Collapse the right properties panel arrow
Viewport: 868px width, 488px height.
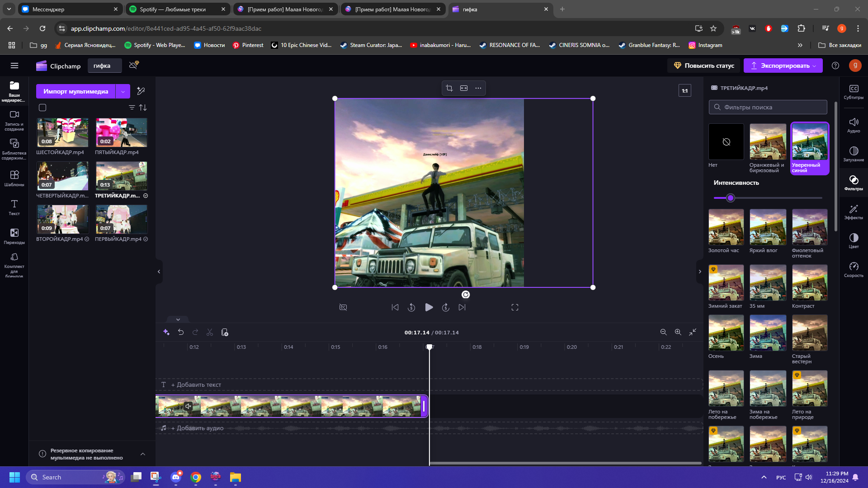[700, 272]
